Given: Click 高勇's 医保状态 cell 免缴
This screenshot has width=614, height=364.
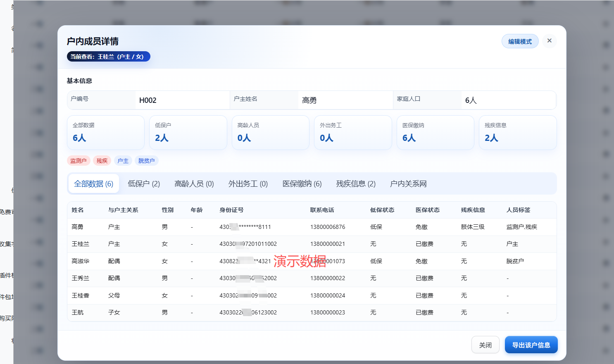Looking at the screenshot, I should 422,227.
